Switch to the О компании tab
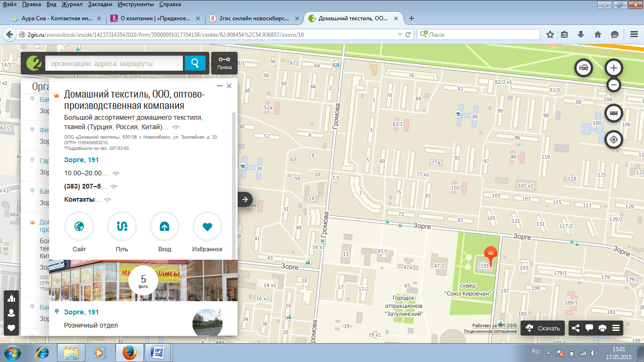 coord(154,18)
